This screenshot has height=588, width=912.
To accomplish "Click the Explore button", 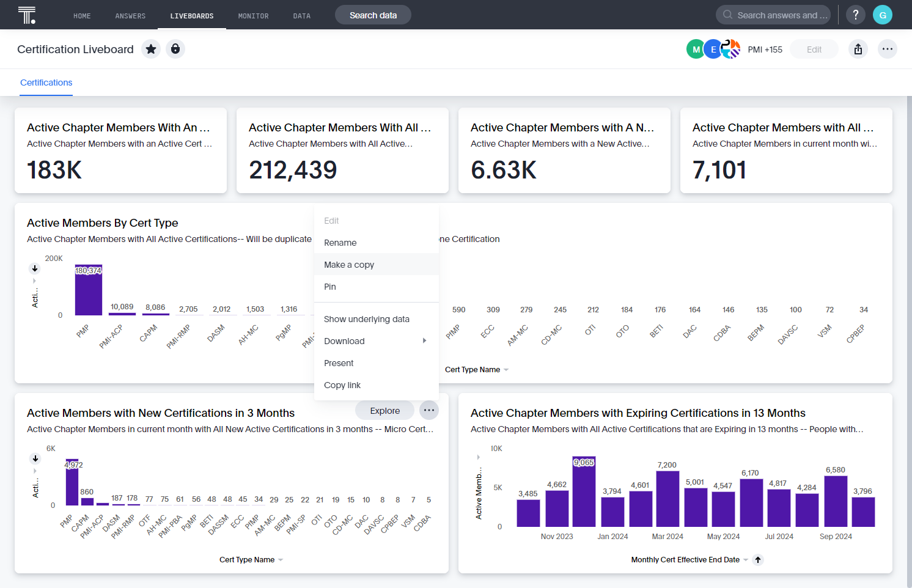I will pyautogui.click(x=385, y=411).
